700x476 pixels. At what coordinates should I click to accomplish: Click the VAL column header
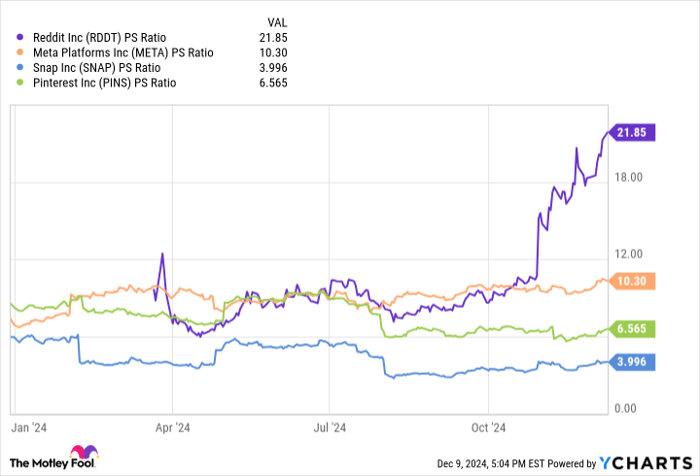pos(277,22)
